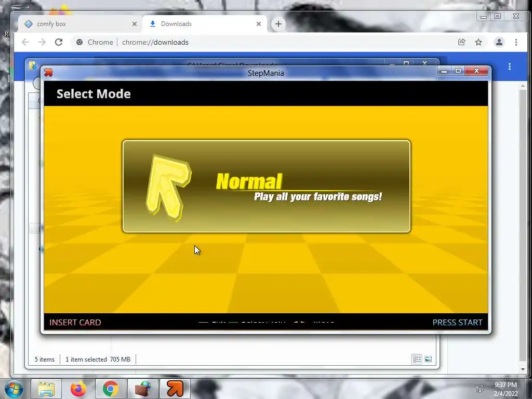Click the StepMania title bar icon
The width and height of the screenshot is (532, 399).
tap(48, 73)
